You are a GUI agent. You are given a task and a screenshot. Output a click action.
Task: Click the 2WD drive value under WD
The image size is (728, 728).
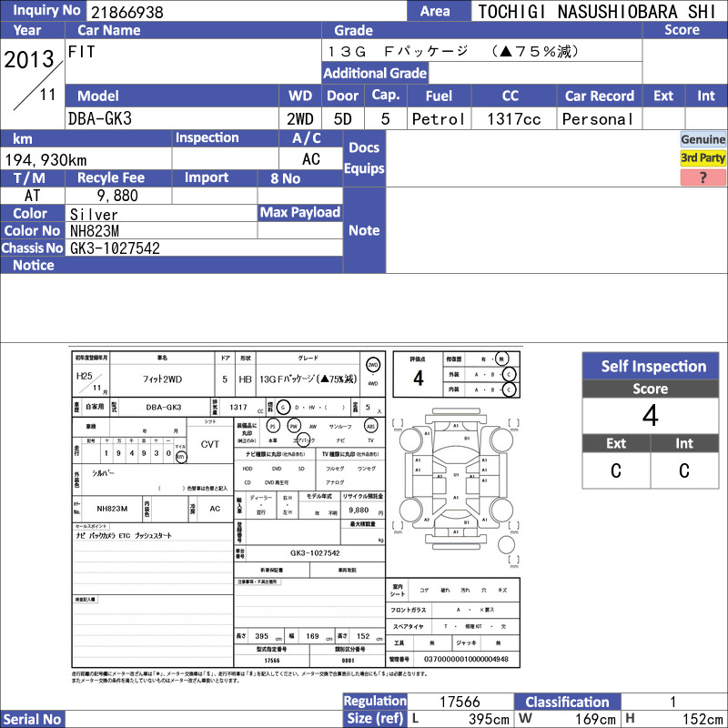(x=300, y=119)
